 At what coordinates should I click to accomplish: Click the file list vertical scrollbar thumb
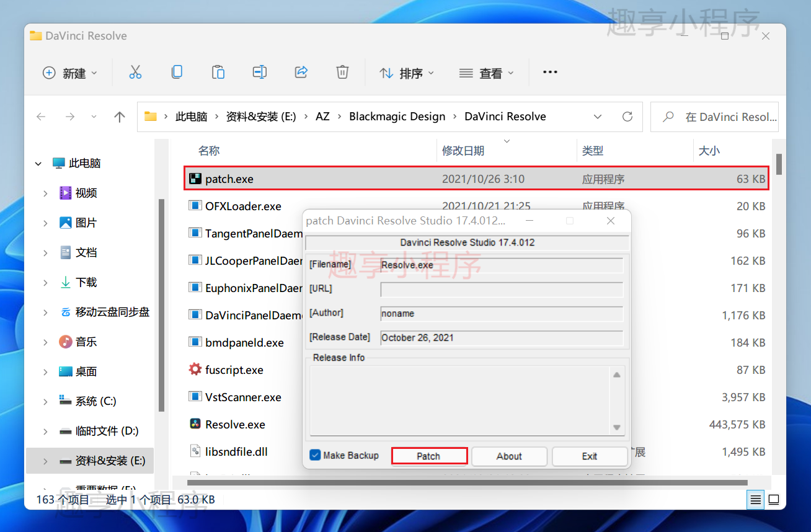[779, 164]
